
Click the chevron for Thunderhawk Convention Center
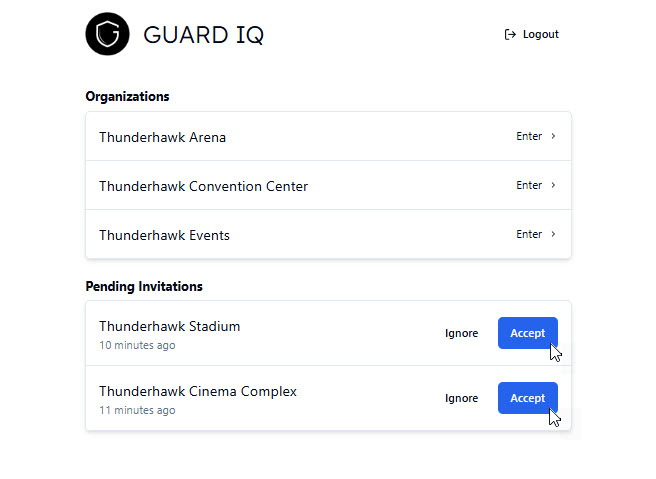point(553,185)
